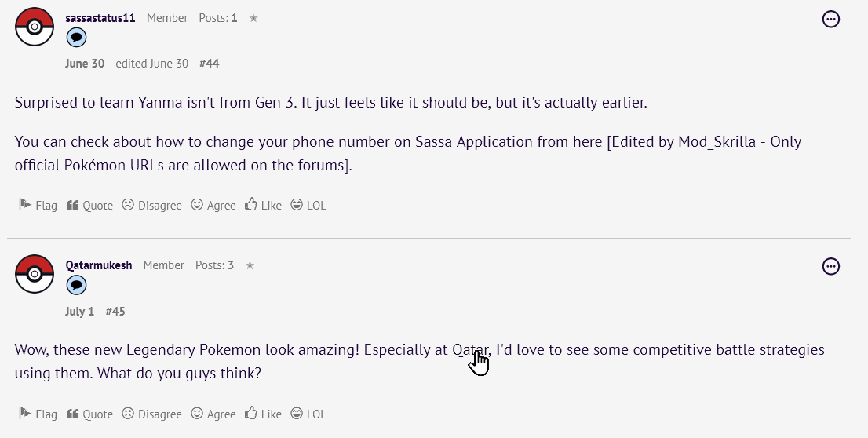Like sassastatus11's post
This screenshot has height=438, width=868.
point(263,205)
